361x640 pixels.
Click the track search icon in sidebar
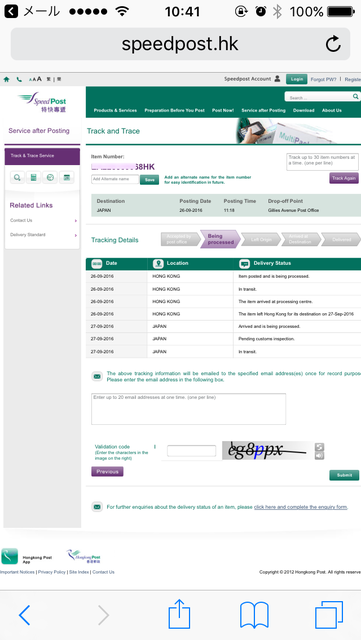tap(17, 178)
